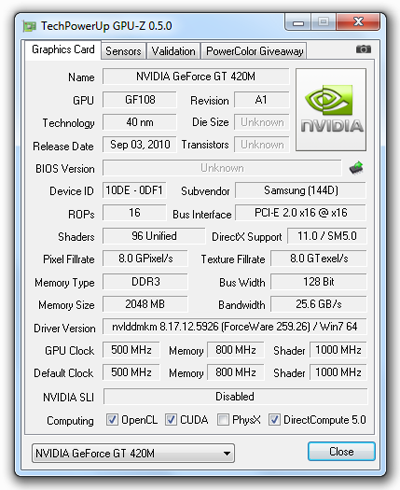Click the Bus Interface field PCI-E 2.0 x16
Screen dimensions: 400x490
tap(301, 213)
